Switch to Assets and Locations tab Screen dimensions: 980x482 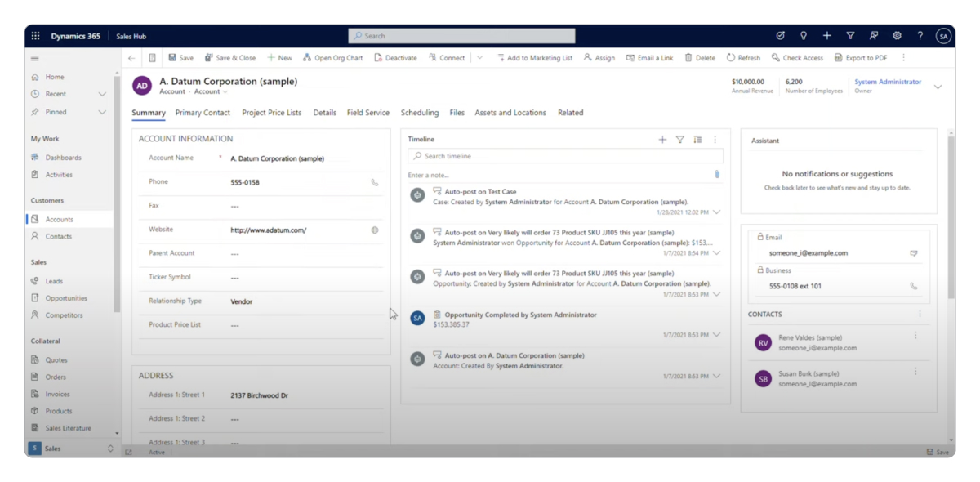(x=510, y=113)
